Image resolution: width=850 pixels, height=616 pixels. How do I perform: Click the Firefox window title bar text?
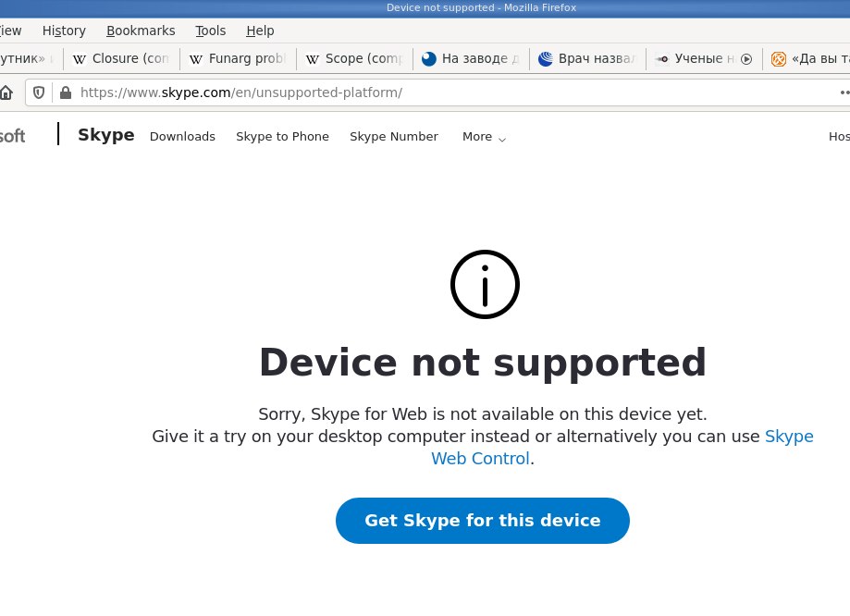click(481, 7)
